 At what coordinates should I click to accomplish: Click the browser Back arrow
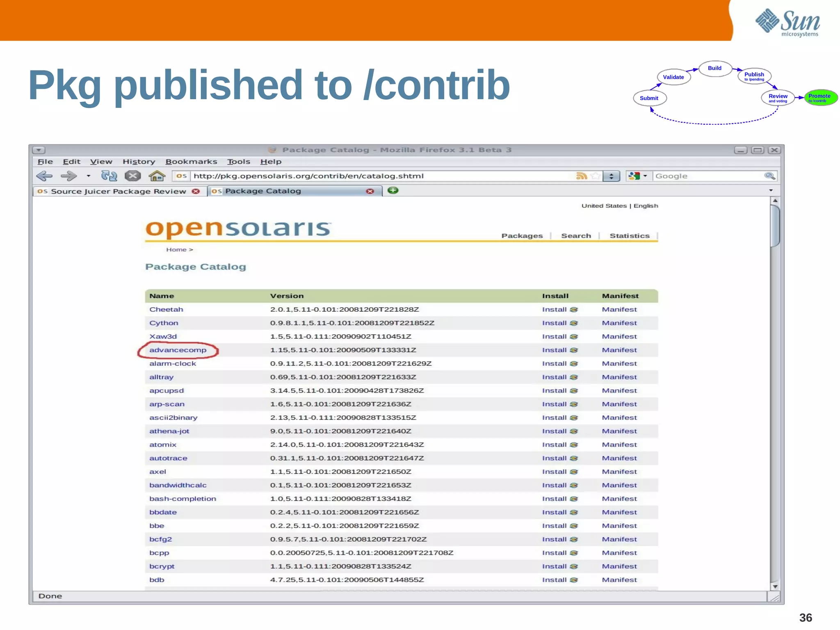44,176
